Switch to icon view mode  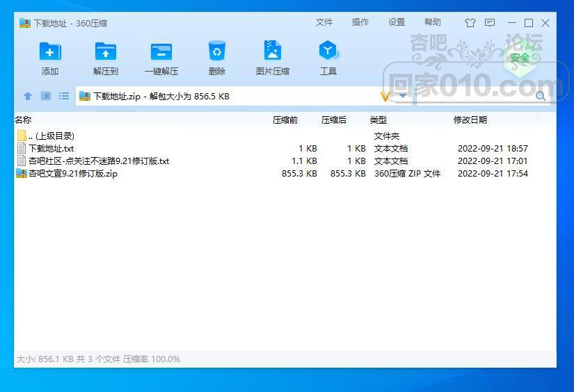(46, 96)
